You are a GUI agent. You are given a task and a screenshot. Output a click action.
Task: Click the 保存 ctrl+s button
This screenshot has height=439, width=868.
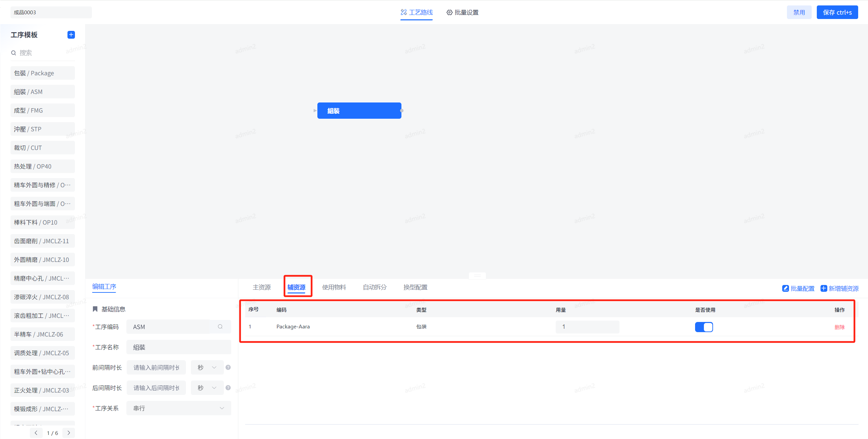click(837, 13)
